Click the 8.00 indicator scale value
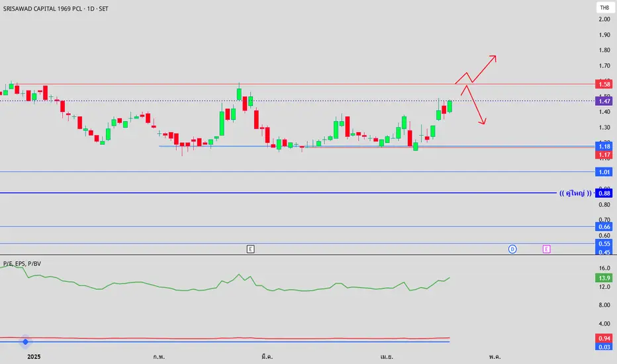 604,305
